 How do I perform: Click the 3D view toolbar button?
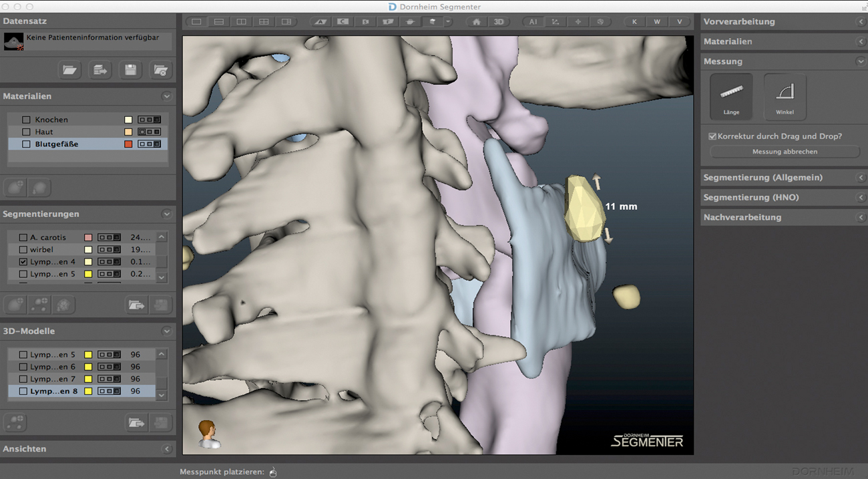(x=499, y=22)
